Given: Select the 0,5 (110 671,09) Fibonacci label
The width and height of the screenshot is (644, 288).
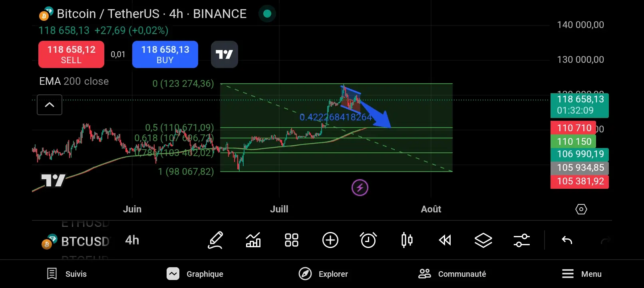Looking at the screenshot, I should point(179,128).
